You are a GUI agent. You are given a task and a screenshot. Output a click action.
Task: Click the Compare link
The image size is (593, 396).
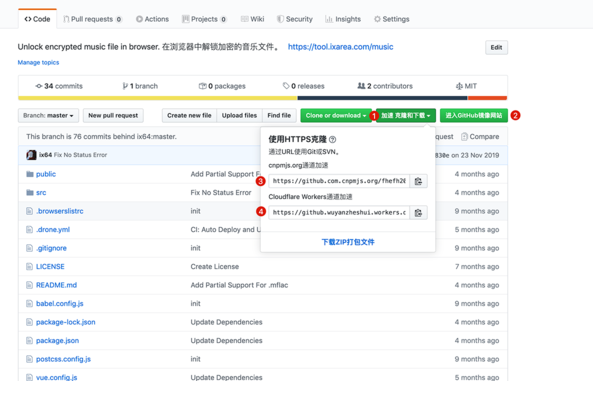click(484, 137)
